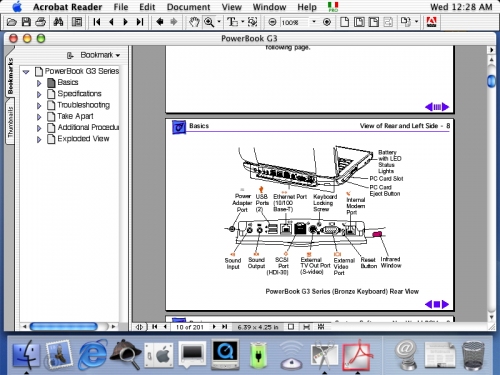The height and width of the screenshot is (375, 500).
Task: Click the purple next-page arrow on page 8
Action: [446, 304]
